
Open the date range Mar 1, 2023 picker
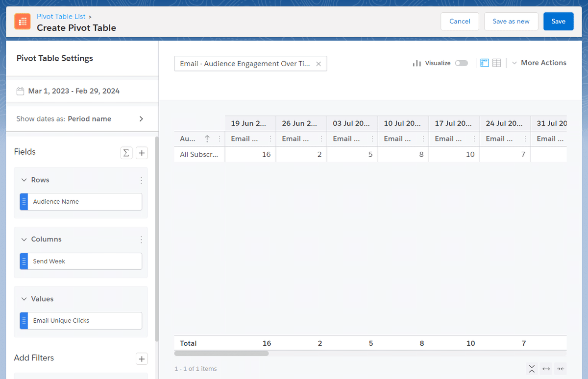pos(73,91)
